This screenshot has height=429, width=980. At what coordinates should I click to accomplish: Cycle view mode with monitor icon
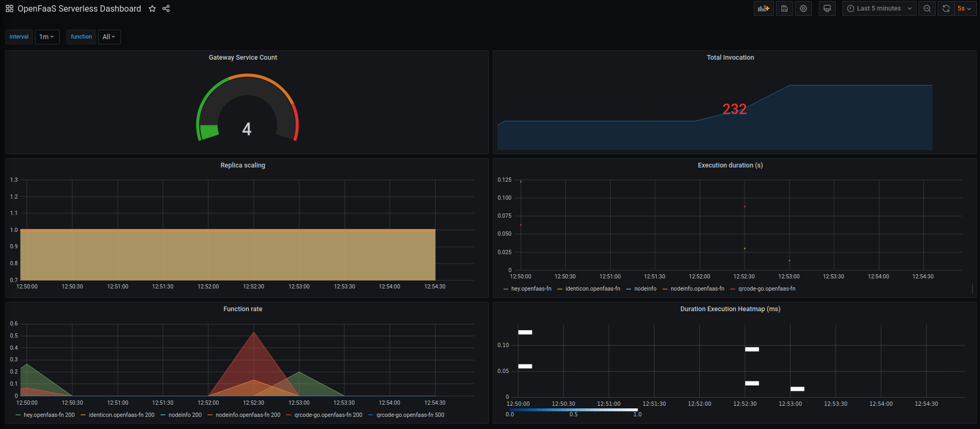click(x=827, y=8)
